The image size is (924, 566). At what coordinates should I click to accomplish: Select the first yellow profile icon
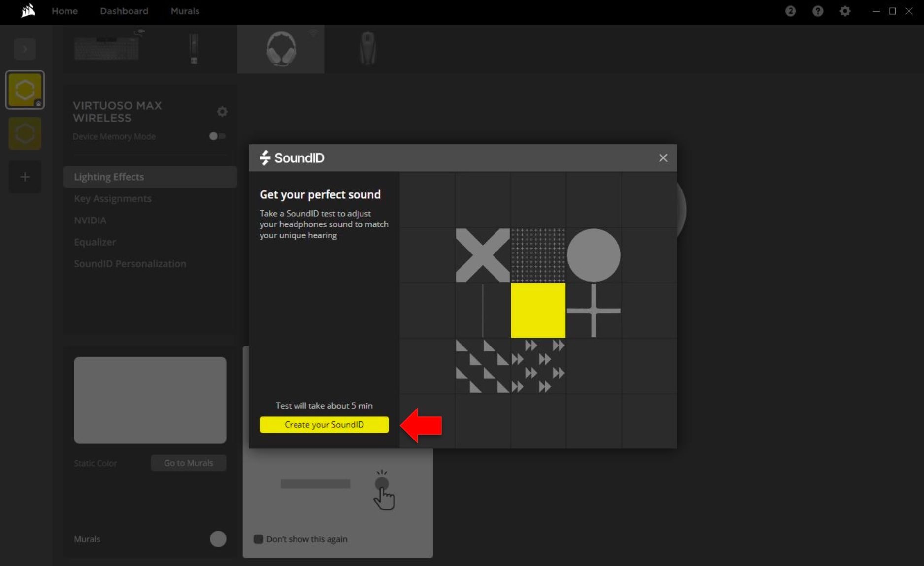tap(25, 90)
